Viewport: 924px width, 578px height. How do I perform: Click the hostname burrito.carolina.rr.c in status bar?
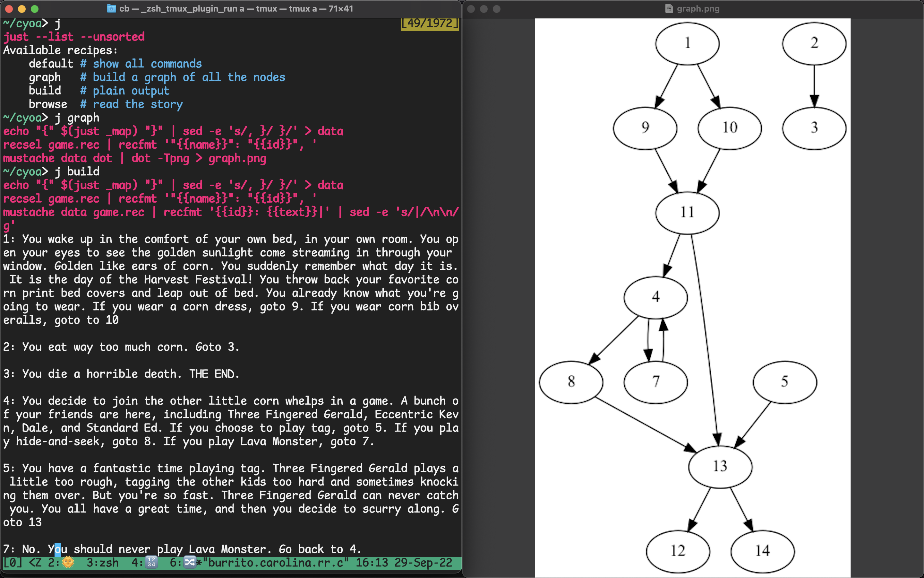click(275, 562)
